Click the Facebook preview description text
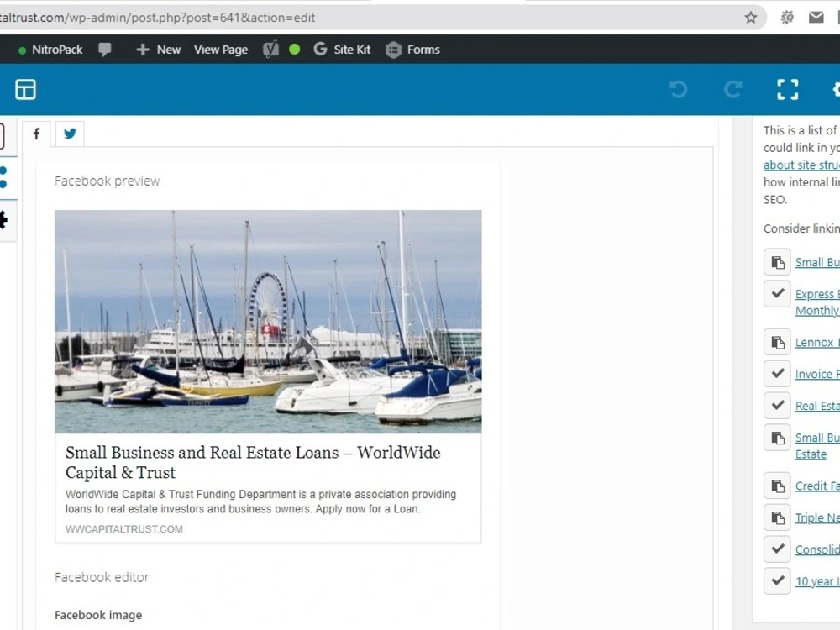The image size is (840, 630). pos(261,501)
